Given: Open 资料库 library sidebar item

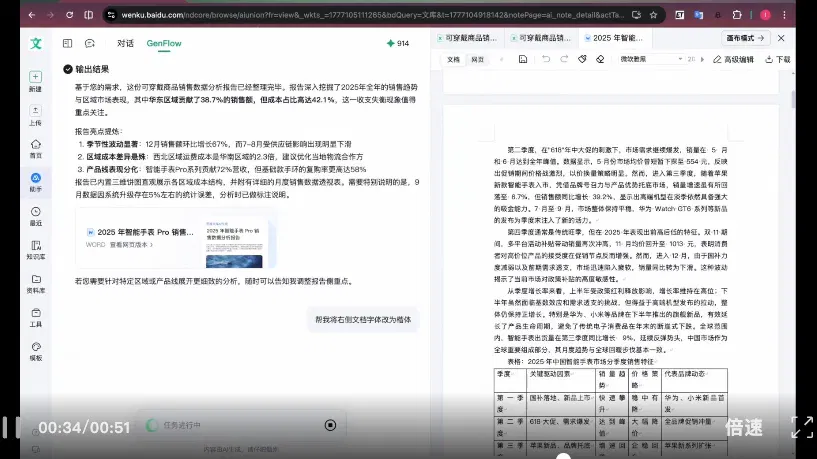Looking at the screenshot, I should [35, 284].
